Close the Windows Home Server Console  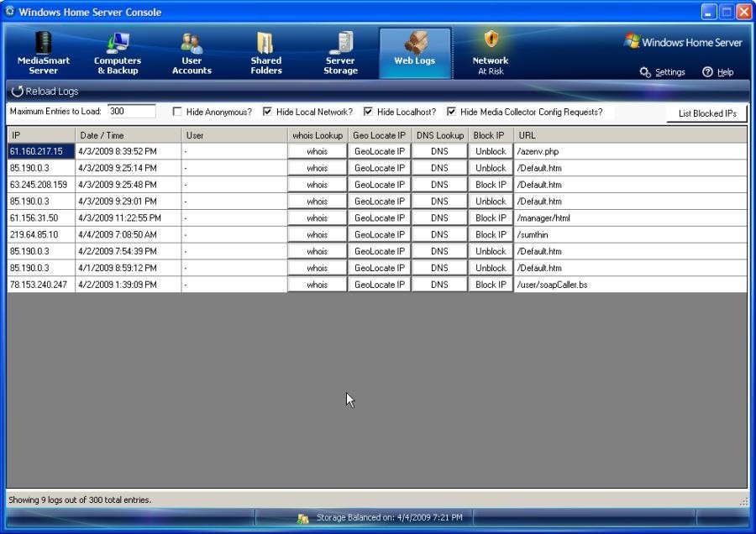[744, 12]
